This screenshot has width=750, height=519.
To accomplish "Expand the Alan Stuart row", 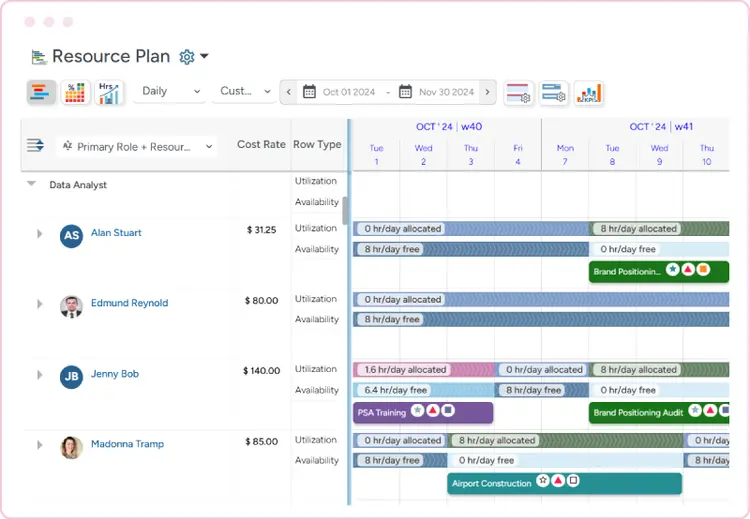I will [40, 233].
